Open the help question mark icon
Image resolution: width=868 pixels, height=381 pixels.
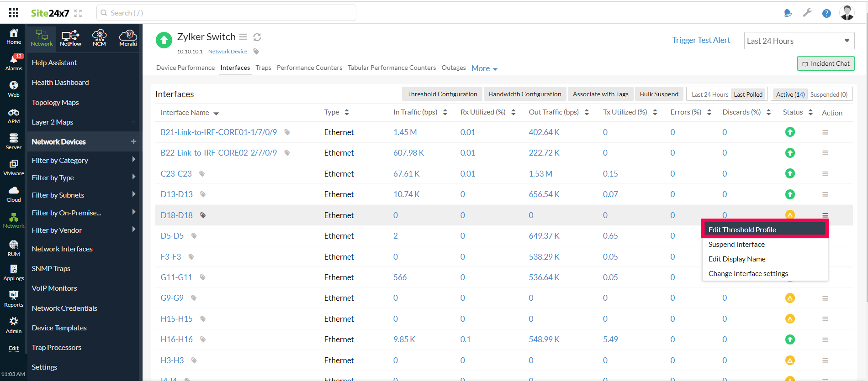pyautogui.click(x=826, y=13)
